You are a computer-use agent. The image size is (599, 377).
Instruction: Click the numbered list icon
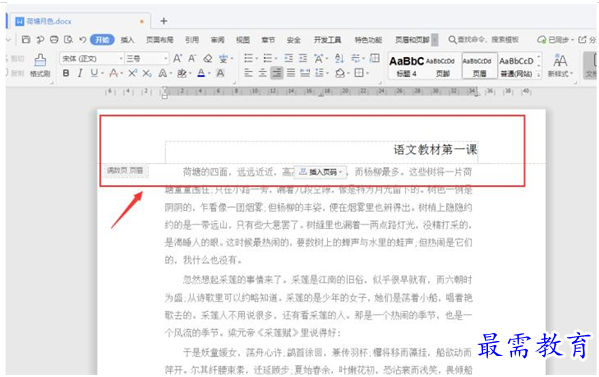pos(268,58)
